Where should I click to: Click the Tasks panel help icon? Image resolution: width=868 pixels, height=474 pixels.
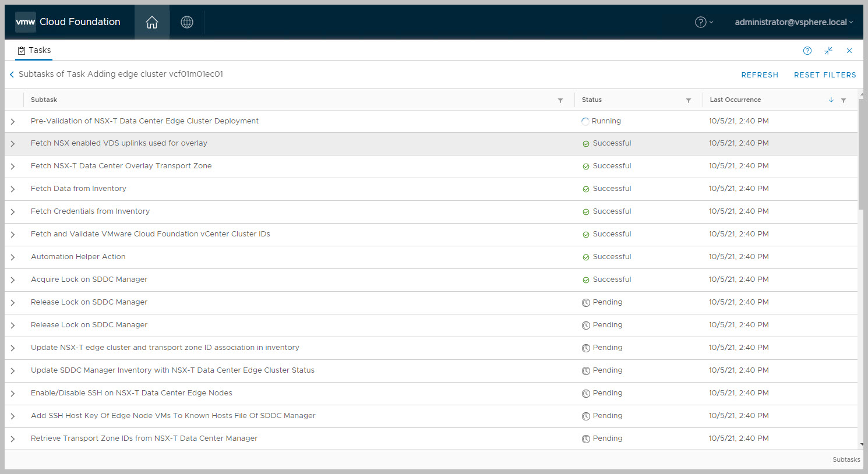point(807,51)
